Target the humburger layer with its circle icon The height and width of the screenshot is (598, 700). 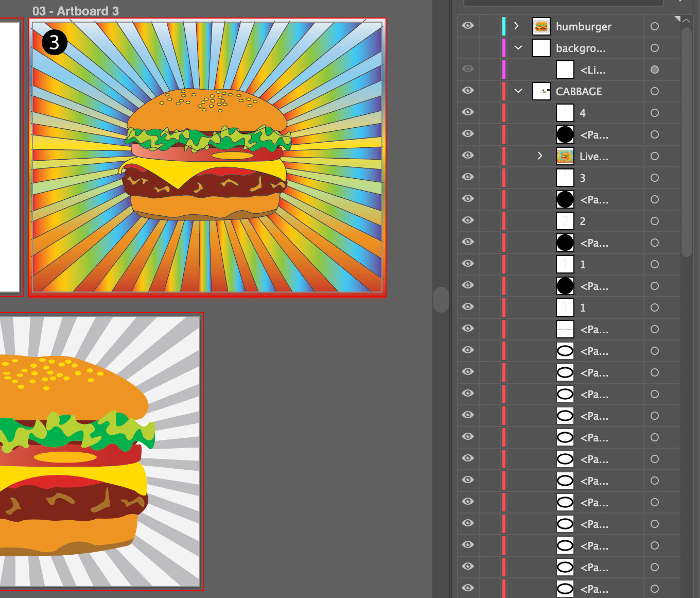(655, 26)
